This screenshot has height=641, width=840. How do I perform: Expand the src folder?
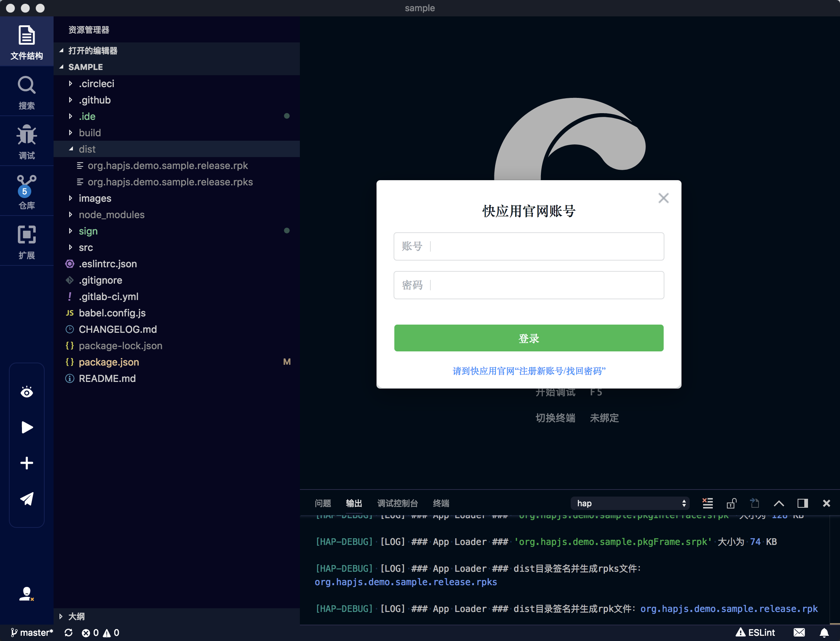[177, 248]
